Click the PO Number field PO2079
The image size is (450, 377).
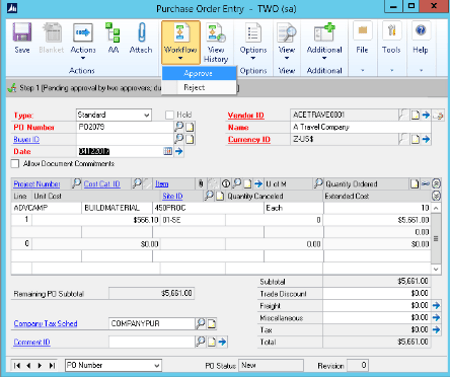point(125,127)
